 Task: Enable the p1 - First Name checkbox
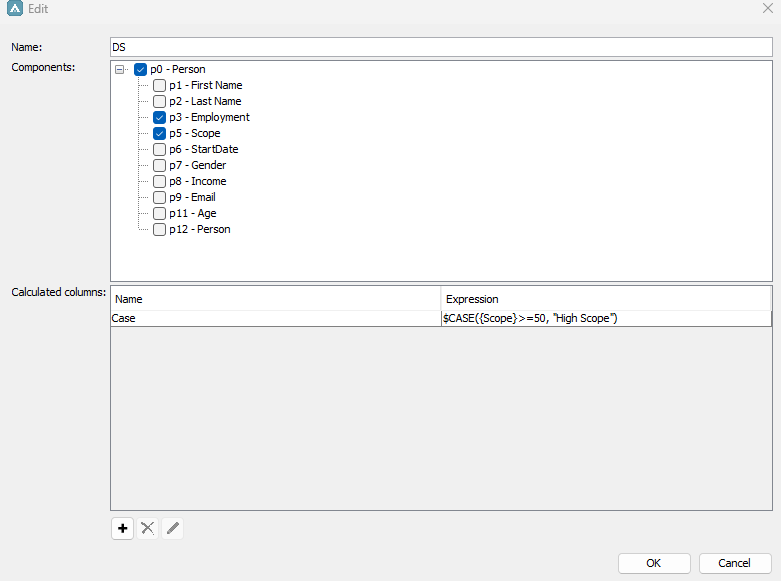coord(160,86)
